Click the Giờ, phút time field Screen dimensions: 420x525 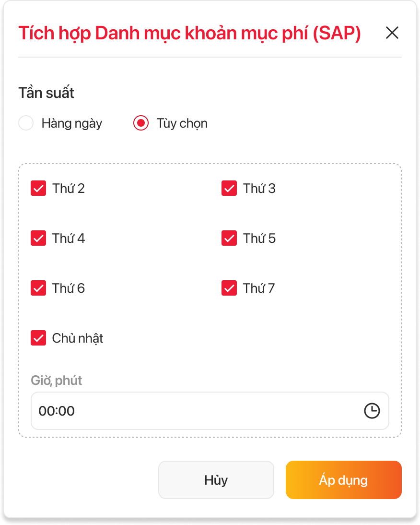click(x=192, y=411)
